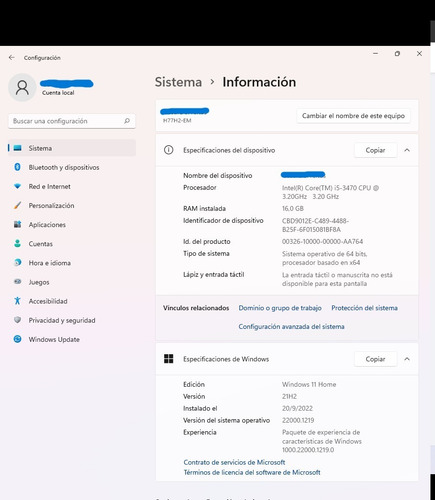
Task: Click the Windows logo beside Especificaciones de Windows
Action: [169, 359]
